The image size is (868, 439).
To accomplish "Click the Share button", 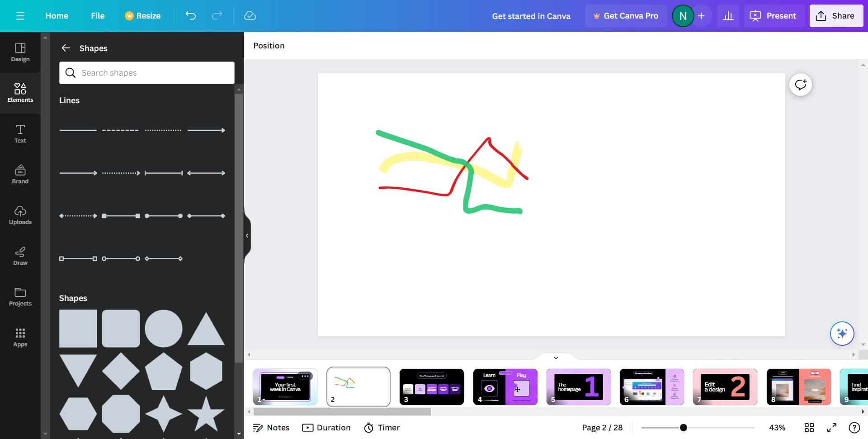I will coord(835,16).
